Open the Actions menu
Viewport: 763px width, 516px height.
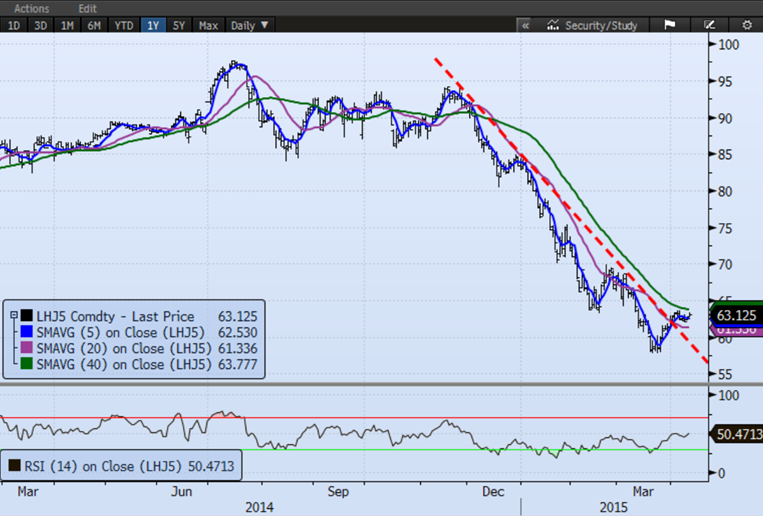31,8
